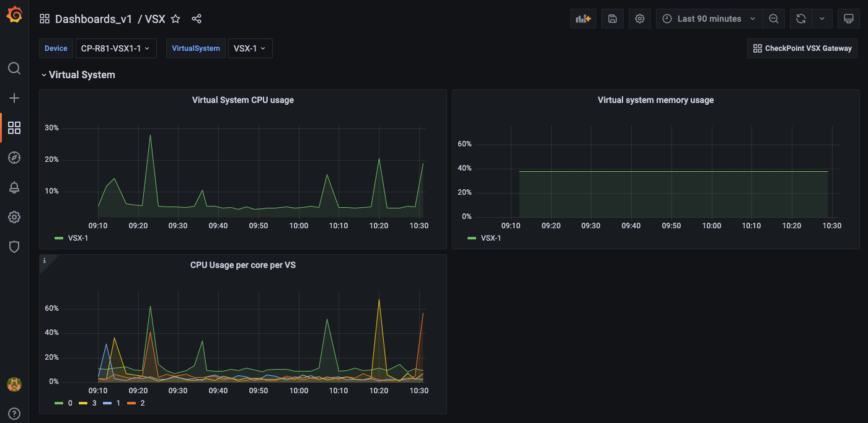868x423 pixels.
Task: Star the VSX dashboard as favorite
Action: [175, 19]
